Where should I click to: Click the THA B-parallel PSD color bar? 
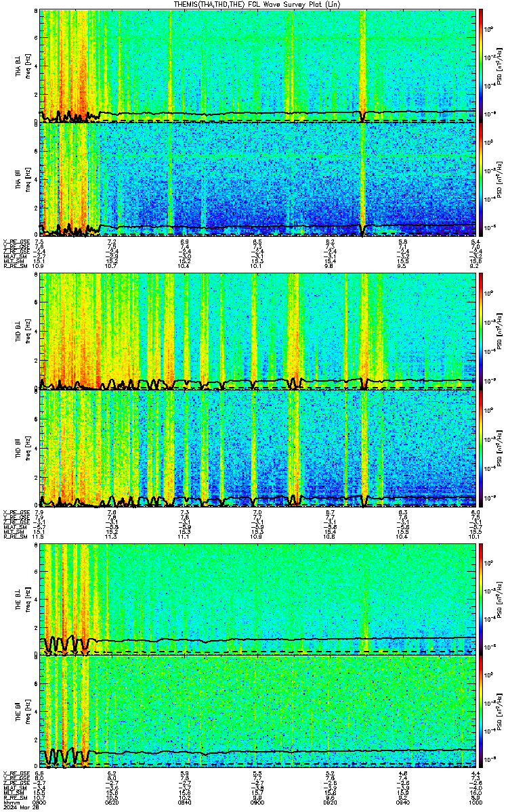tap(482, 179)
